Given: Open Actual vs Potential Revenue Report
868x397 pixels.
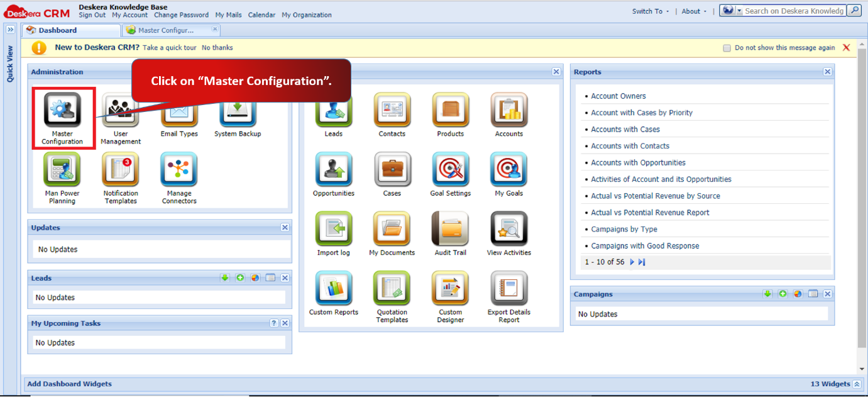Looking at the screenshot, I should [x=650, y=213].
